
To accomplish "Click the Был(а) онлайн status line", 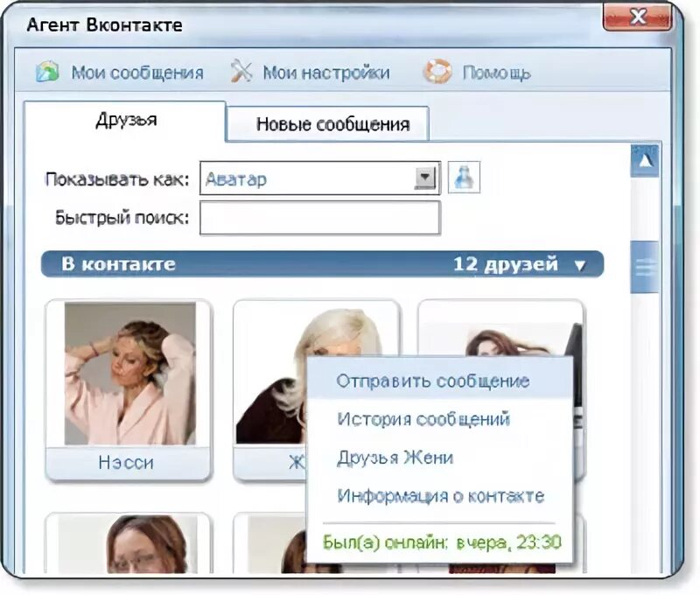I will point(442,542).
